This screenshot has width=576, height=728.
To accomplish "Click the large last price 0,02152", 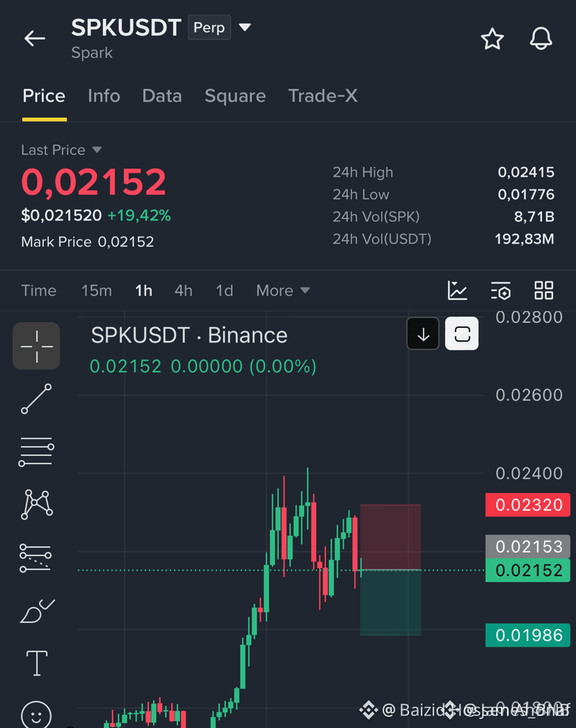I will coord(94,182).
